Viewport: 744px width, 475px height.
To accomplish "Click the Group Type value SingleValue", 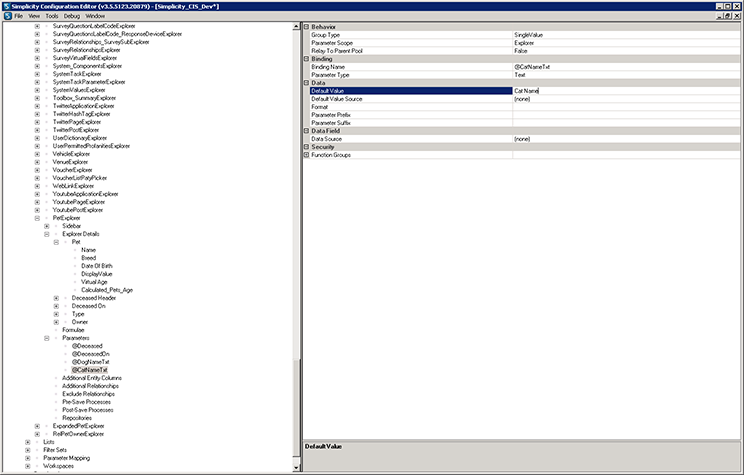I will pyautogui.click(x=626, y=35).
